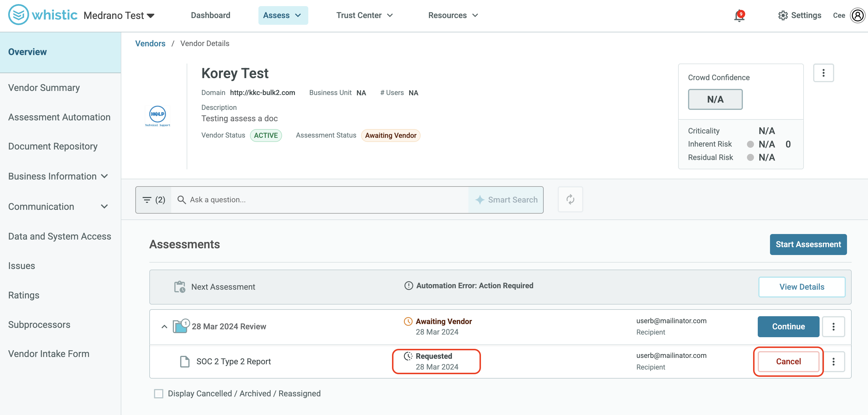Screen dimensions: 868x415
Task: Open Subprocessors in the sidebar
Action: (39, 325)
